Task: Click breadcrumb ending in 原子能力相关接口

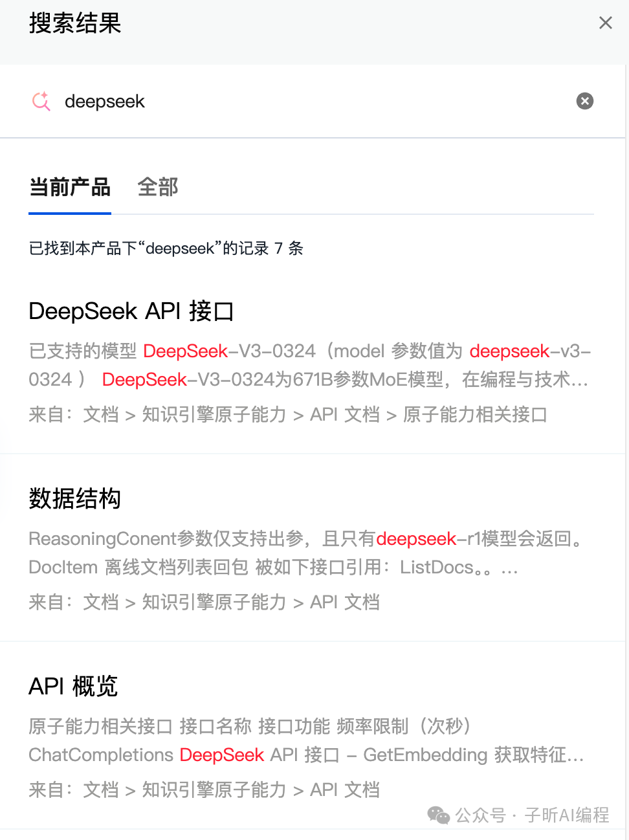Action: pos(288,414)
